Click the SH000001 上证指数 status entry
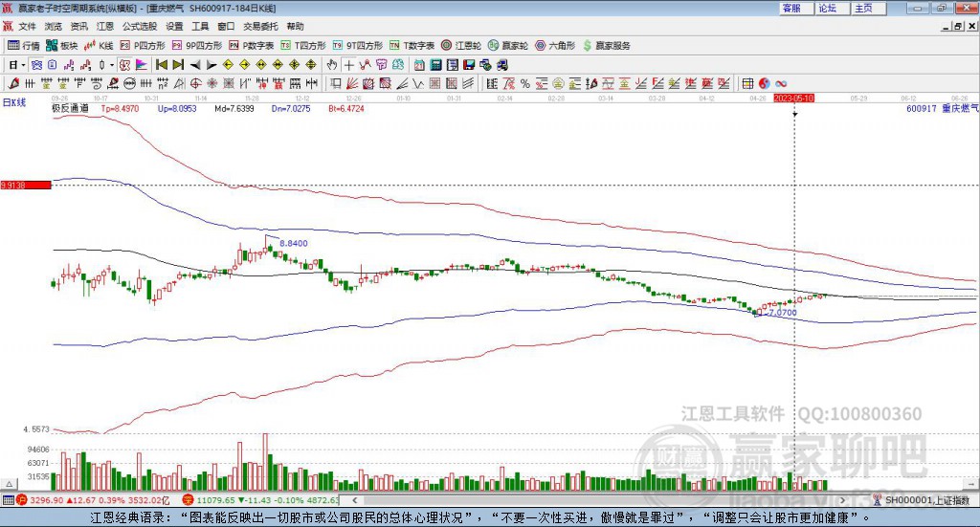The height and width of the screenshot is (527, 980). click(922, 500)
